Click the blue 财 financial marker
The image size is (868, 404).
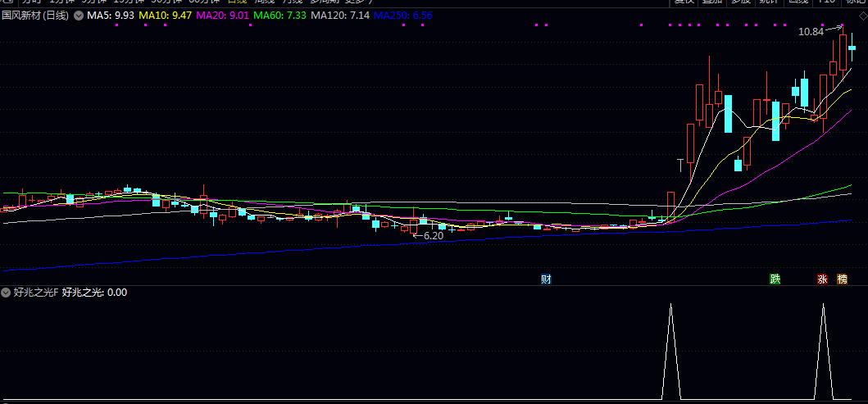(x=546, y=279)
